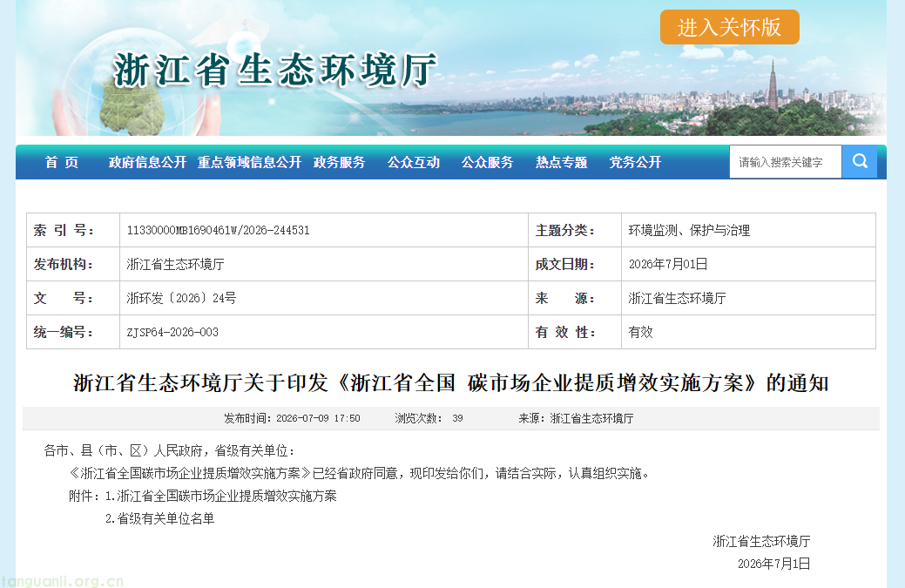Click the 环境监测、保护与治理 topic category
Screen dimensions: 905x588
pyautogui.click(x=689, y=230)
